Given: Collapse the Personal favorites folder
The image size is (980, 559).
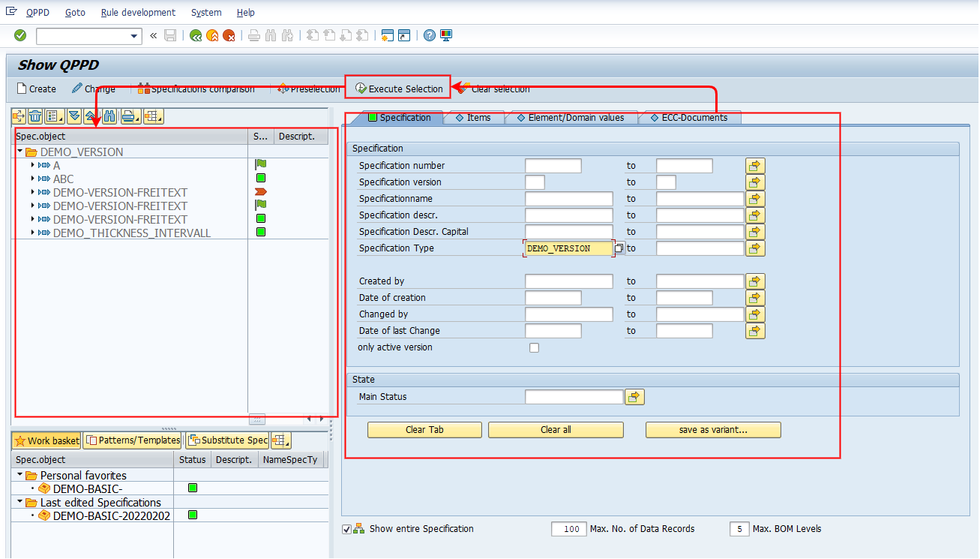Looking at the screenshot, I should coord(20,475).
